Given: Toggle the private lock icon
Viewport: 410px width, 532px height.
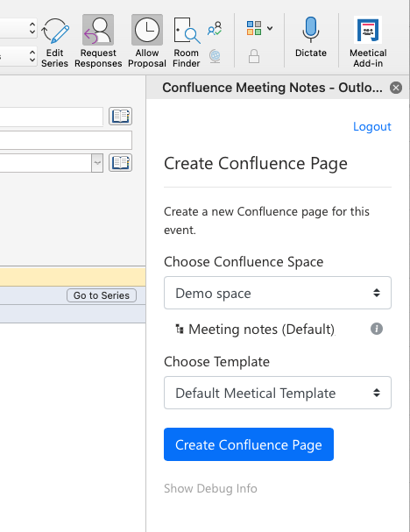Looking at the screenshot, I should 254,56.
